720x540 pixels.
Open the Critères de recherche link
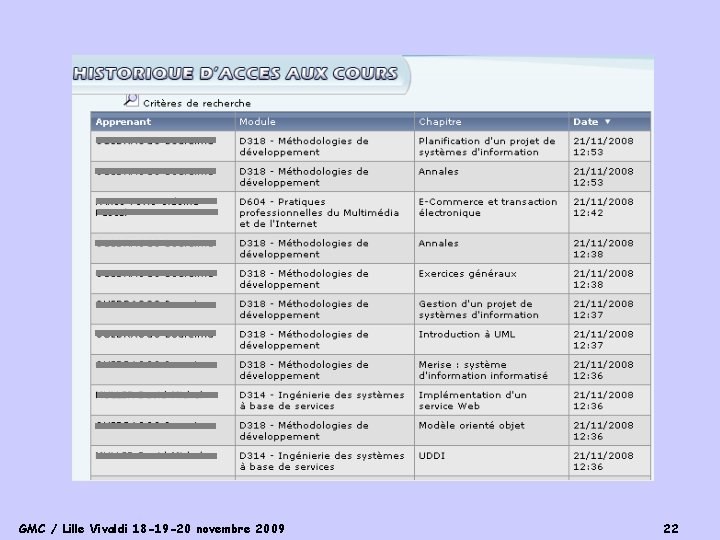click(x=197, y=103)
